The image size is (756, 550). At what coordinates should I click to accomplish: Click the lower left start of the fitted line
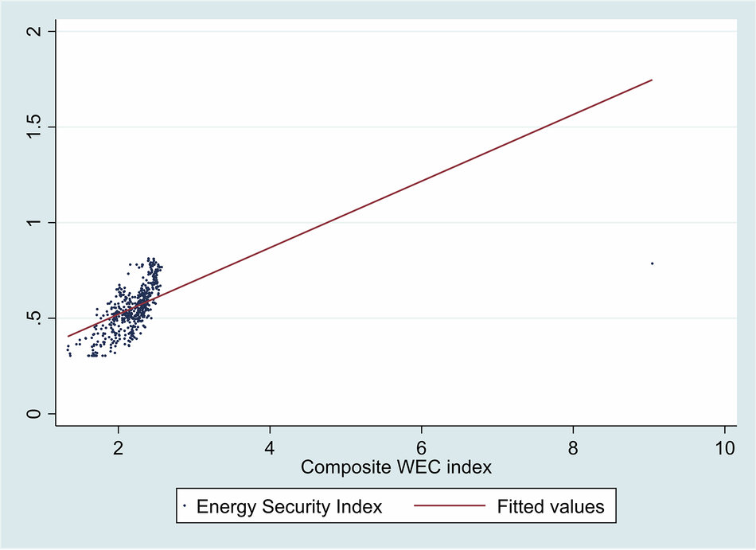68,336
